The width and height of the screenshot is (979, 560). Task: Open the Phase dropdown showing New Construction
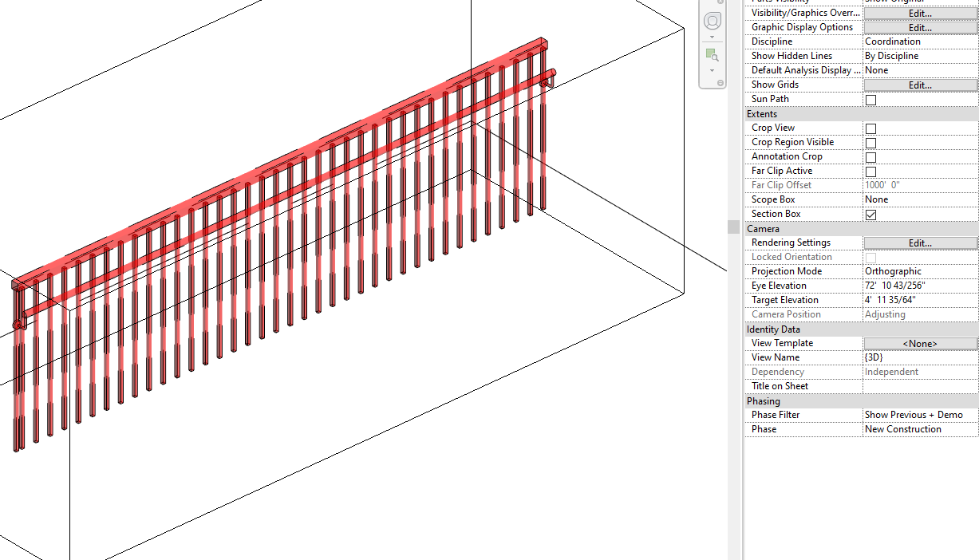pyautogui.click(x=919, y=428)
